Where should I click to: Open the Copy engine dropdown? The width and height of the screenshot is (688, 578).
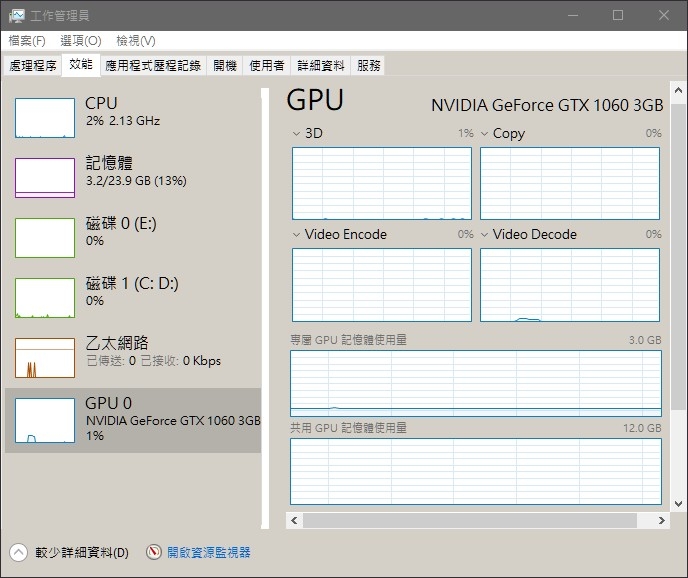click(484, 133)
